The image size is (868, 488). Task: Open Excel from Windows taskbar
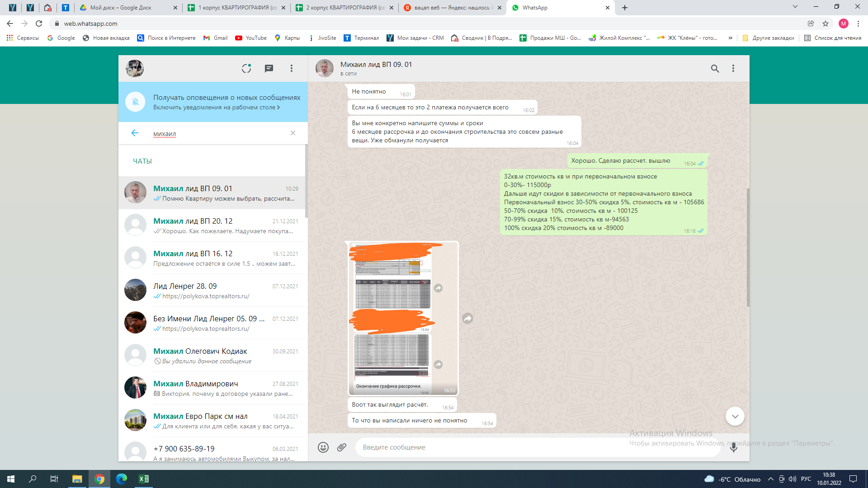pos(144,479)
